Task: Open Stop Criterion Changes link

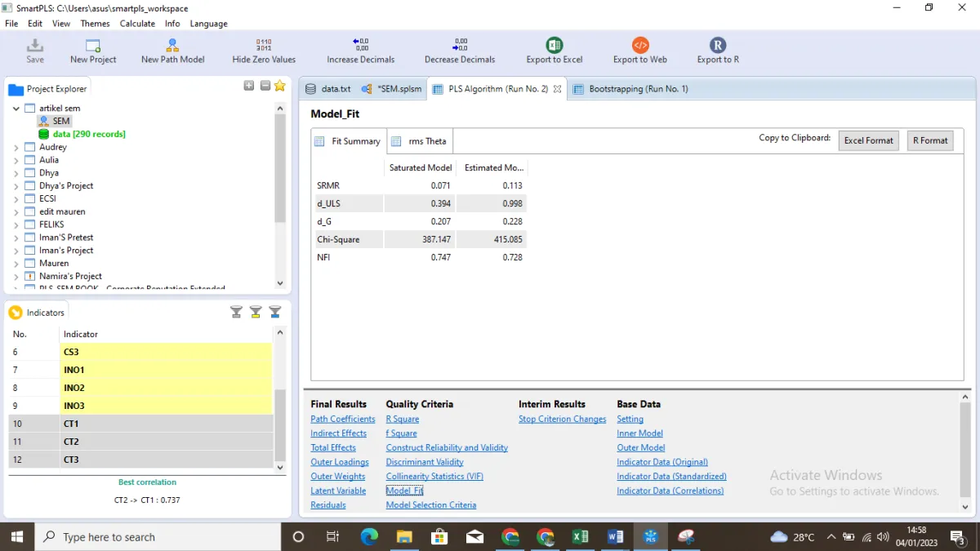Action: tap(563, 419)
